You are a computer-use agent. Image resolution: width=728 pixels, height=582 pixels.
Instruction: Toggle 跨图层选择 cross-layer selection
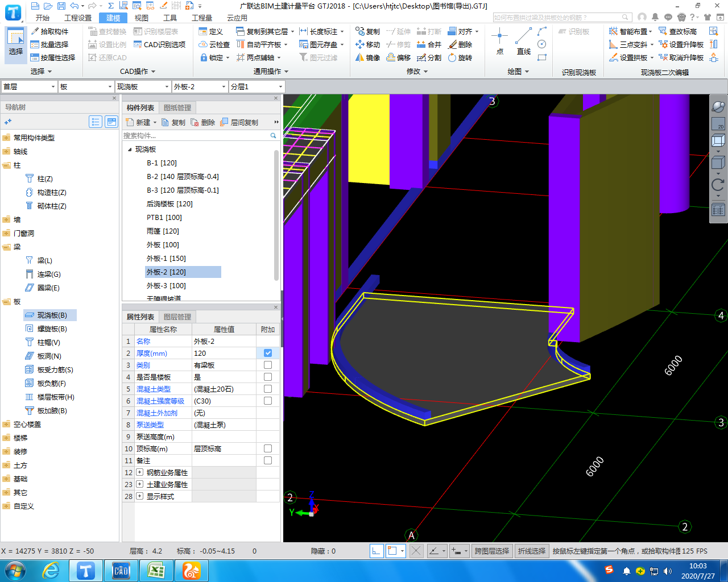click(492, 551)
